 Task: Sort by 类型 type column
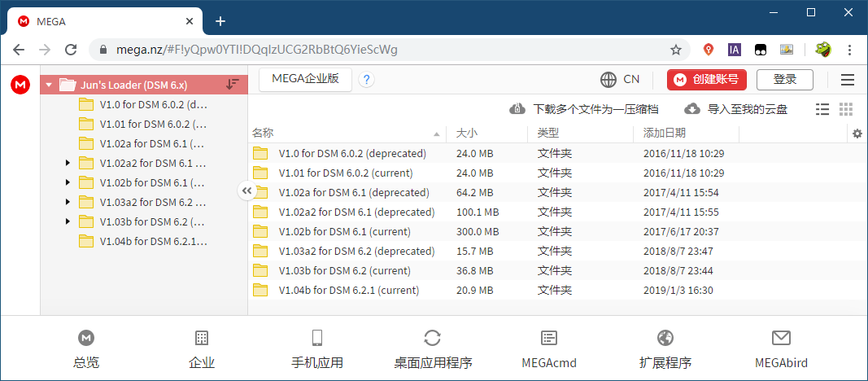pyautogui.click(x=580, y=133)
